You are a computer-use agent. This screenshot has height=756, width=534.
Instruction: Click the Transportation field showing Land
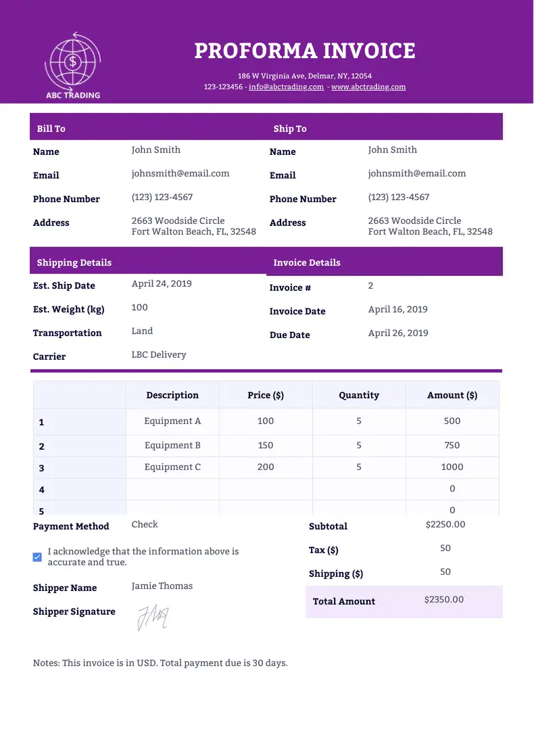coord(142,331)
